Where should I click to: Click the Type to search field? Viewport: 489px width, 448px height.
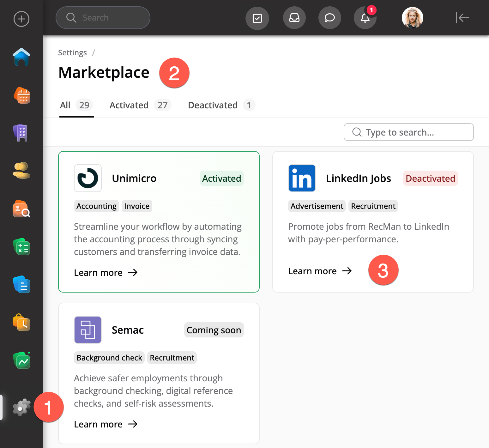tap(408, 132)
